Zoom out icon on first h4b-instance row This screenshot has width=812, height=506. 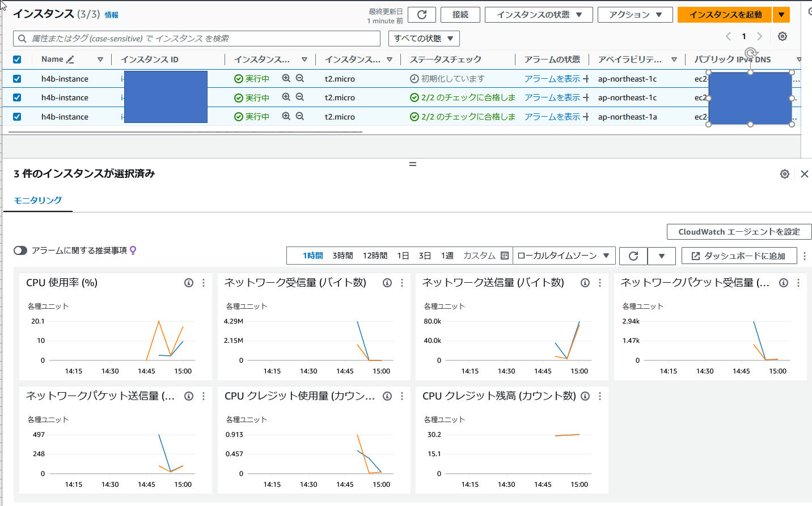tap(300, 79)
